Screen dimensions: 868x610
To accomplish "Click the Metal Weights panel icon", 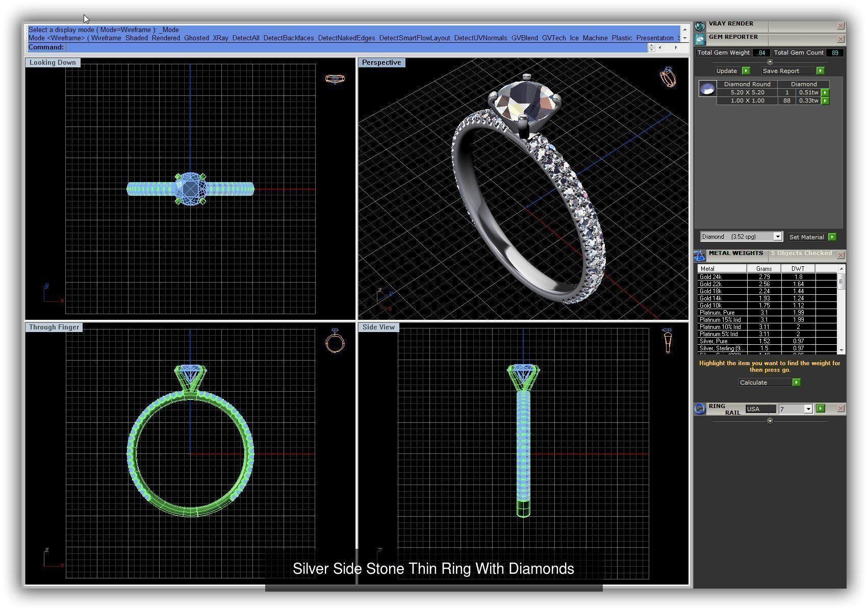I will pyautogui.click(x=700, y=255).
